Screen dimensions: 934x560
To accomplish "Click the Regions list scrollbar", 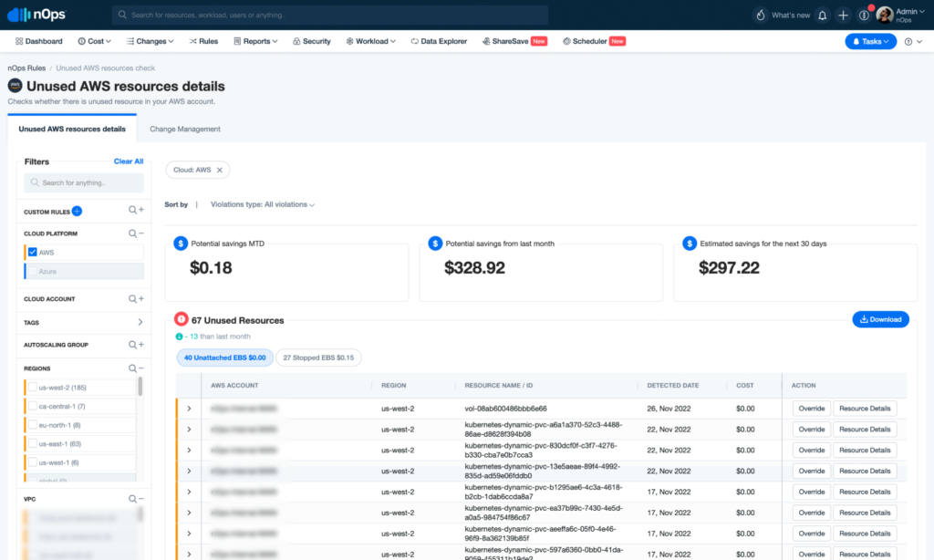I will pos(140,388).
